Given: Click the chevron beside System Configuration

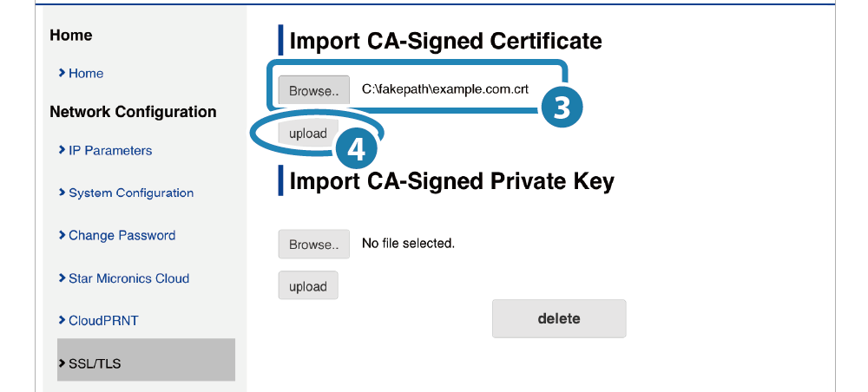Looking at the screenshot, I should 62,193.
